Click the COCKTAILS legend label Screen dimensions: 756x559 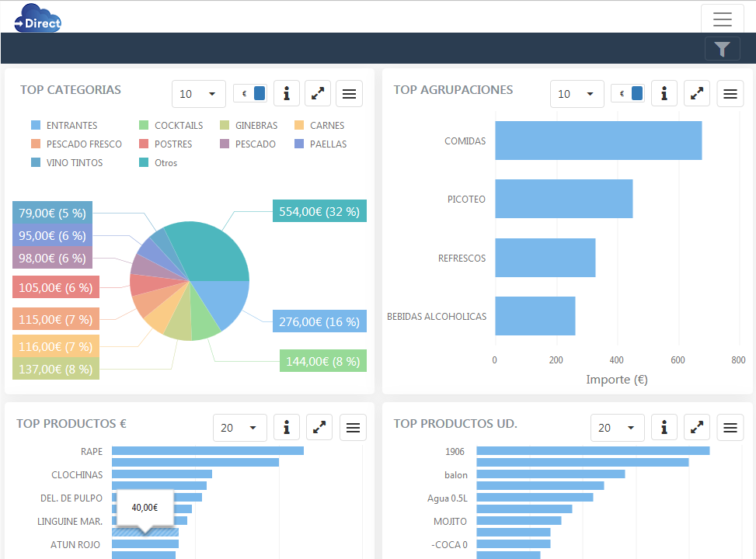click(x=178, y=126)
